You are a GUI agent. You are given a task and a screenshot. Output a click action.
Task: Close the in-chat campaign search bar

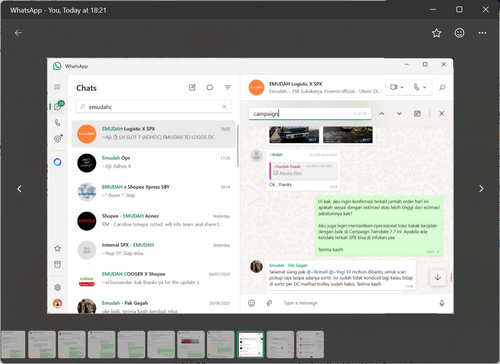[442, 114]
